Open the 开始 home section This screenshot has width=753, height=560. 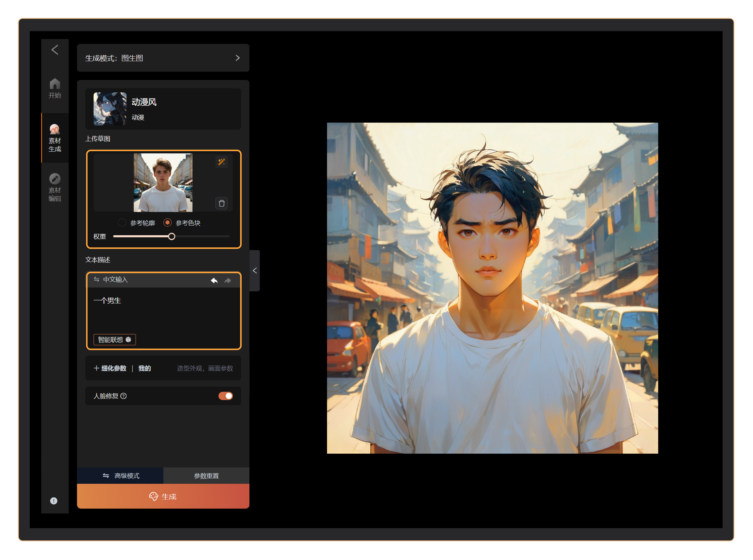coord(55,88)
